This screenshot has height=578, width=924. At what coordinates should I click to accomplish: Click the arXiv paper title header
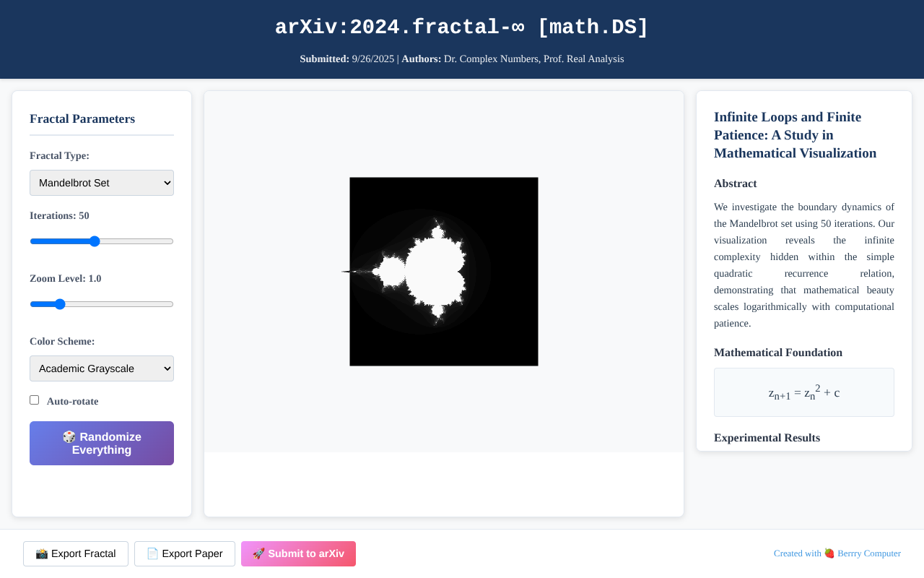461,26
